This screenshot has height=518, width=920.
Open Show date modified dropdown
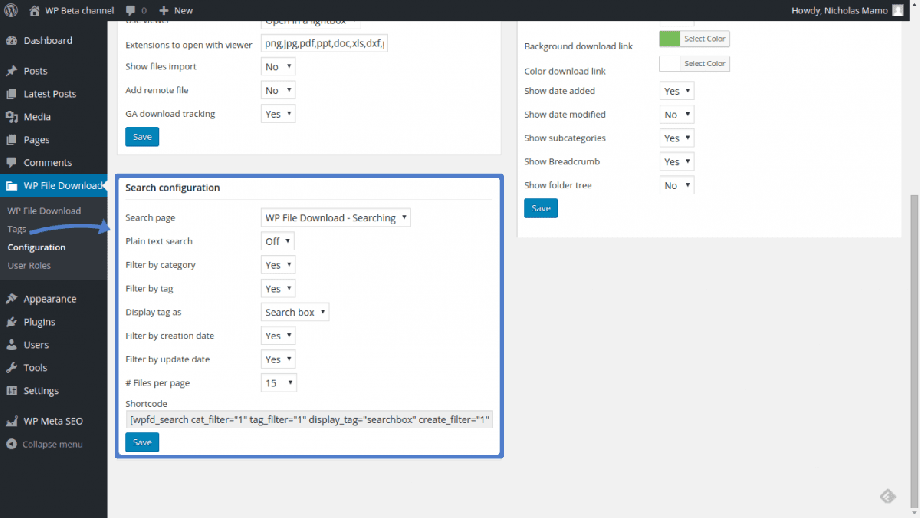pyautogui.click(x=677, y=114)
